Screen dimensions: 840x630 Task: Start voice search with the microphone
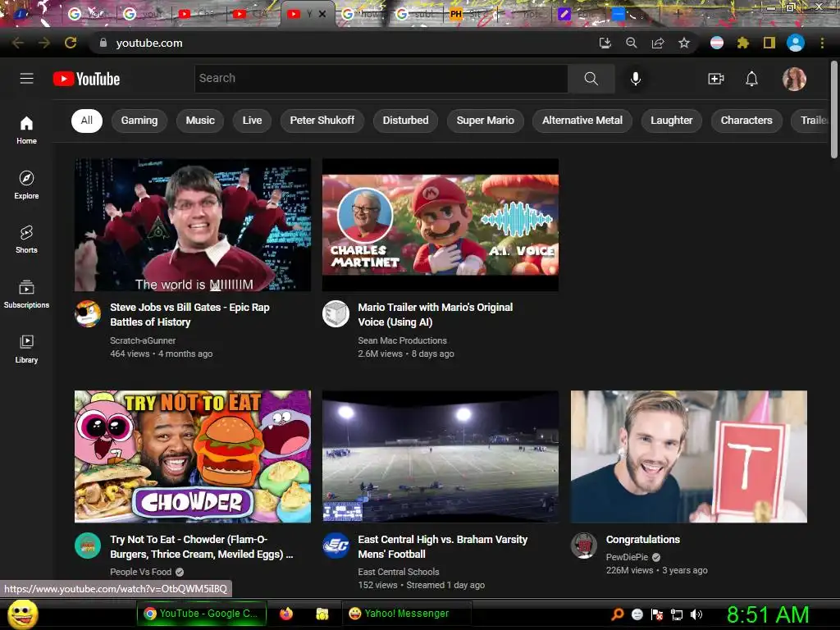point(636,79)
